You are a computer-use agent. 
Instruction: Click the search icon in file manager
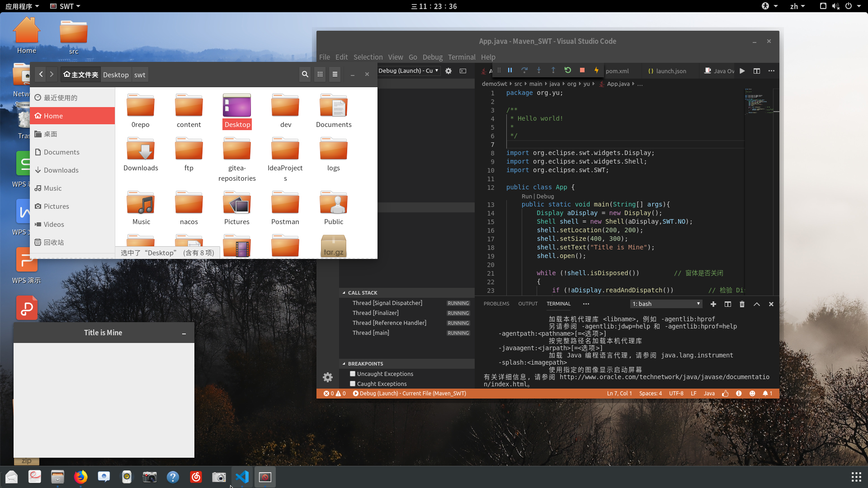pyautogui.click(x=305, y=75)
